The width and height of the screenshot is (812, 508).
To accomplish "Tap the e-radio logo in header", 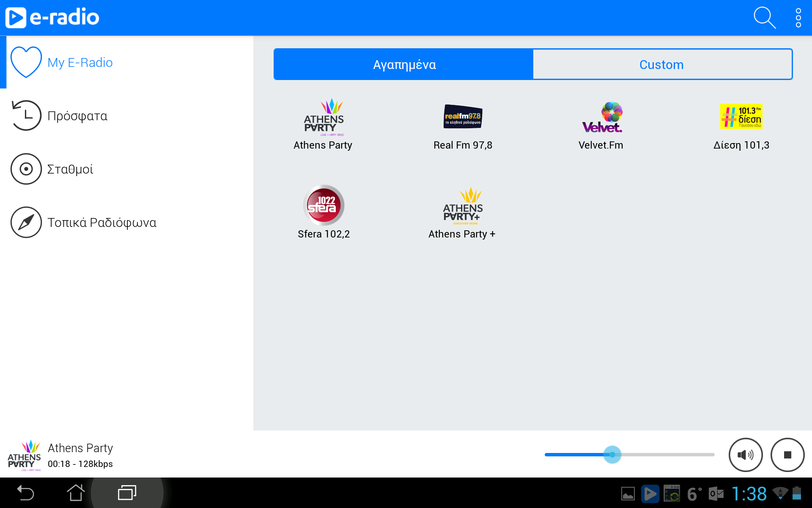I will (x=52, y=18).
